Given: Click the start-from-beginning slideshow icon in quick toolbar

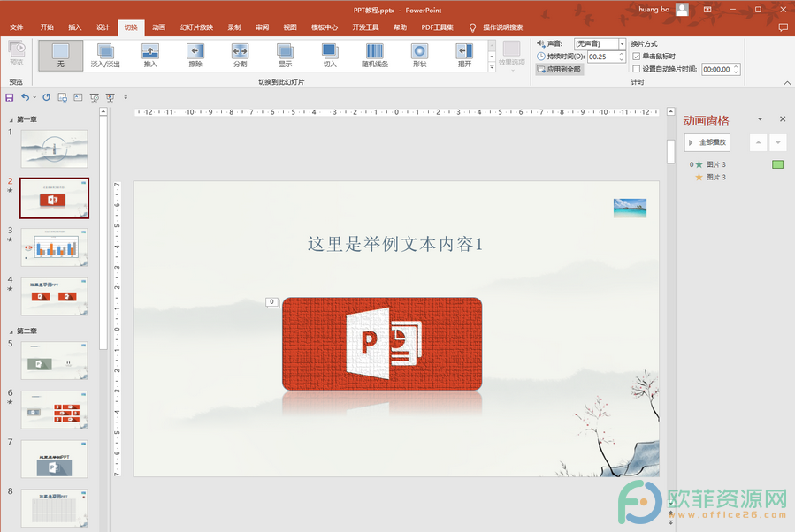Looking at the screenshot, I should [x=95, y=97].
